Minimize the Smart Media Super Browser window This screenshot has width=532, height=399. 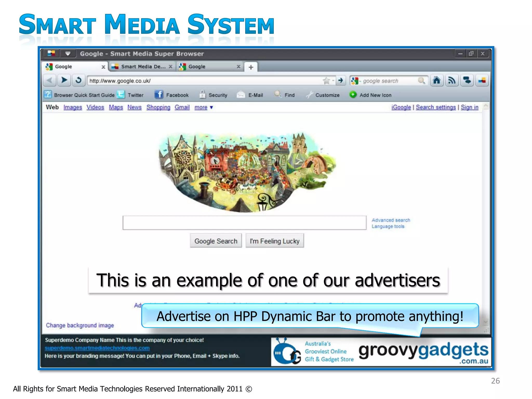click(460, 54)
